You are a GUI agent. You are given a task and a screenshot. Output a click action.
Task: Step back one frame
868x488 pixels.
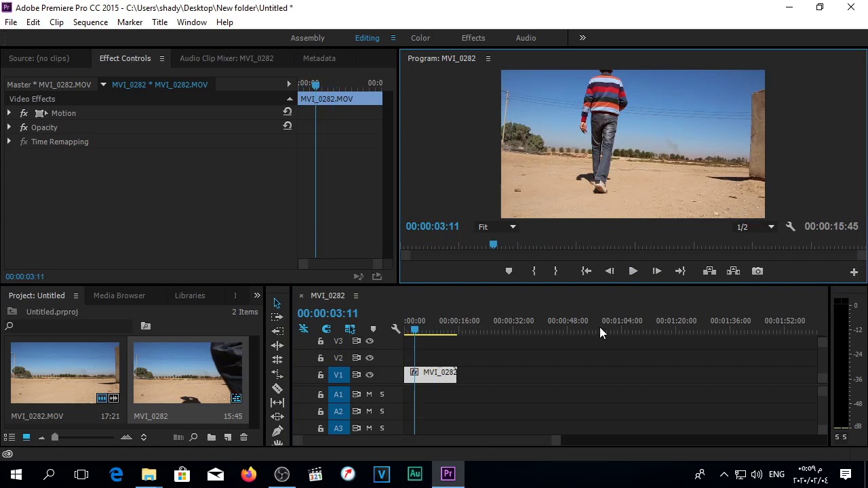pyautogui.click(x=610, y=271)
